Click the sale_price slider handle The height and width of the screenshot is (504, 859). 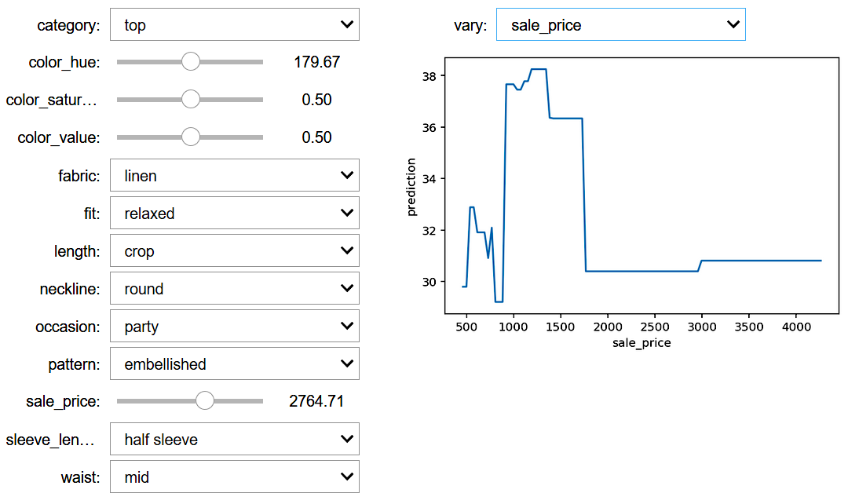click(x=204, y=401)
